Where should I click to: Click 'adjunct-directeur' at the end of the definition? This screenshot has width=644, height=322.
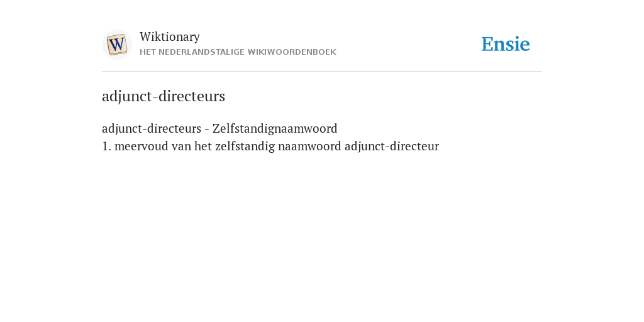[392, 147]
